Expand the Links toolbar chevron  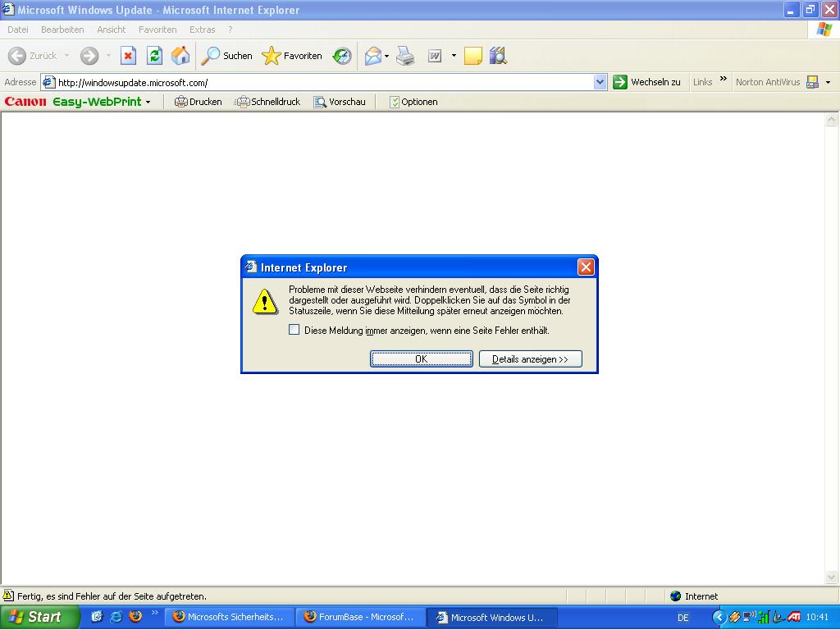click(724, 80)
